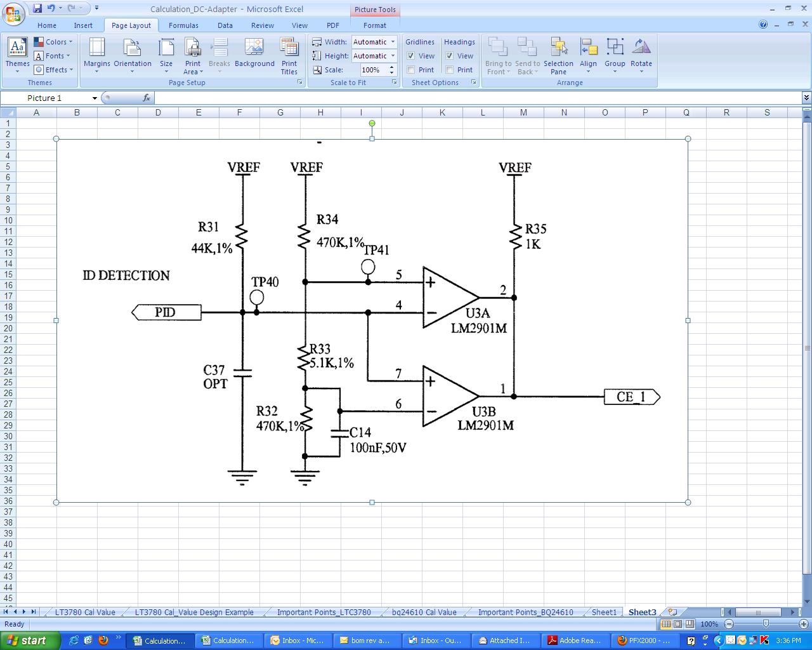
Task: Open the Print Titles dialog
Action: pyautogui.click(x=289, y=55)
